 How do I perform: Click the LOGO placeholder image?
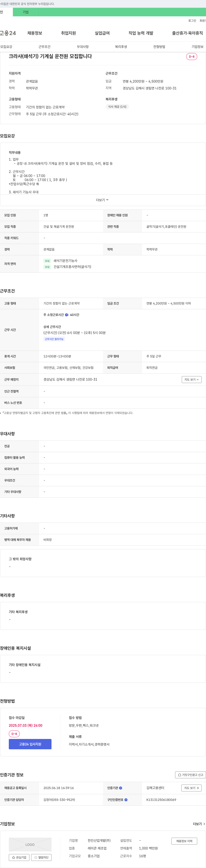pos(30,844)
